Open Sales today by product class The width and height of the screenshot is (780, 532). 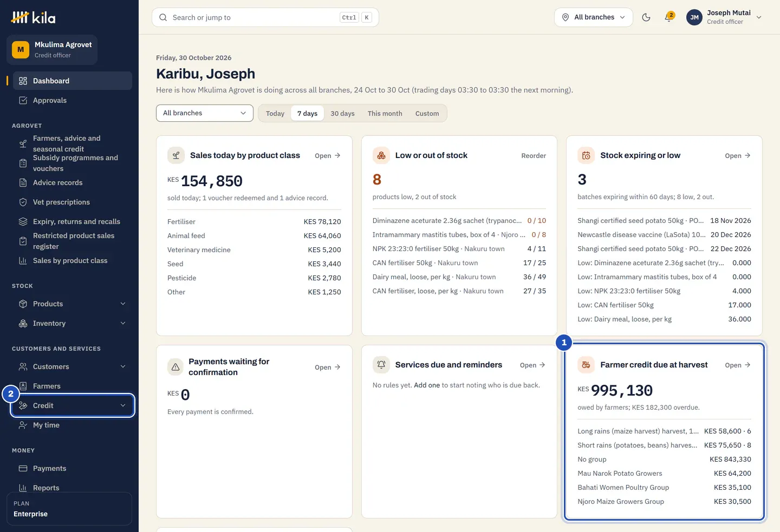pyautogui.click(x=328, y=156)
